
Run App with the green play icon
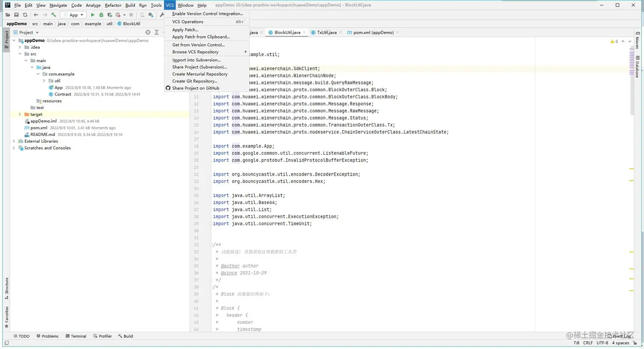click(92, 15)
